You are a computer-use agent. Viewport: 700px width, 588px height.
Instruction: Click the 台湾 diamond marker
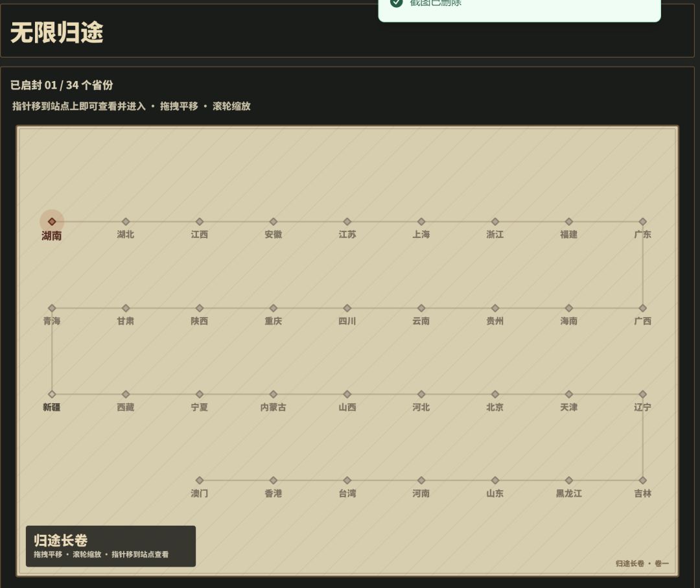[347, 480]
